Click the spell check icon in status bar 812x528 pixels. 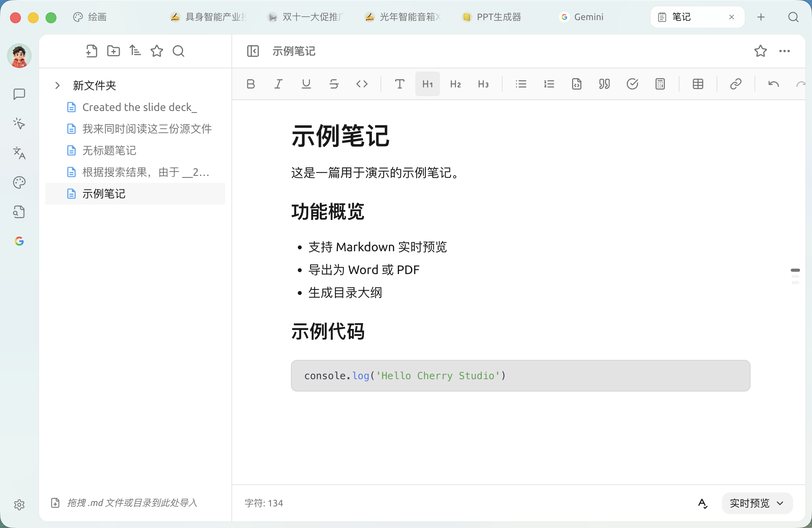[703, 503]
